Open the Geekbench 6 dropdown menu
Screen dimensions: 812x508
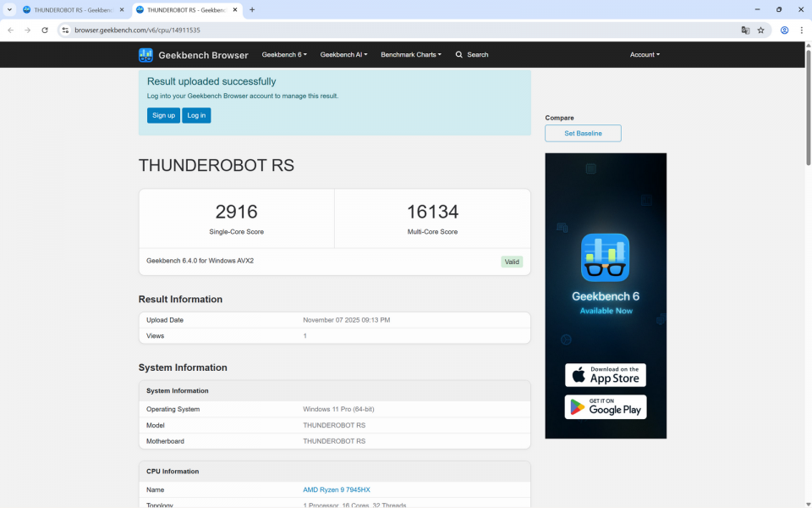(x=283, y=54)
